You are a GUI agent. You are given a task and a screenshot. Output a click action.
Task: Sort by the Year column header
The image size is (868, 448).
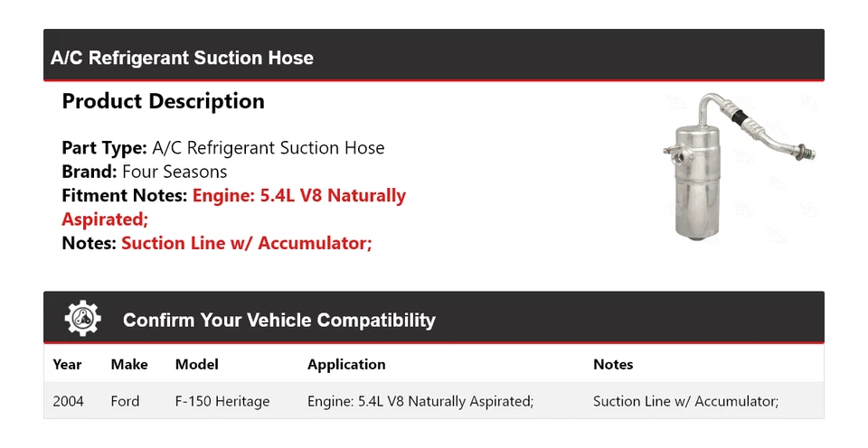67,365
